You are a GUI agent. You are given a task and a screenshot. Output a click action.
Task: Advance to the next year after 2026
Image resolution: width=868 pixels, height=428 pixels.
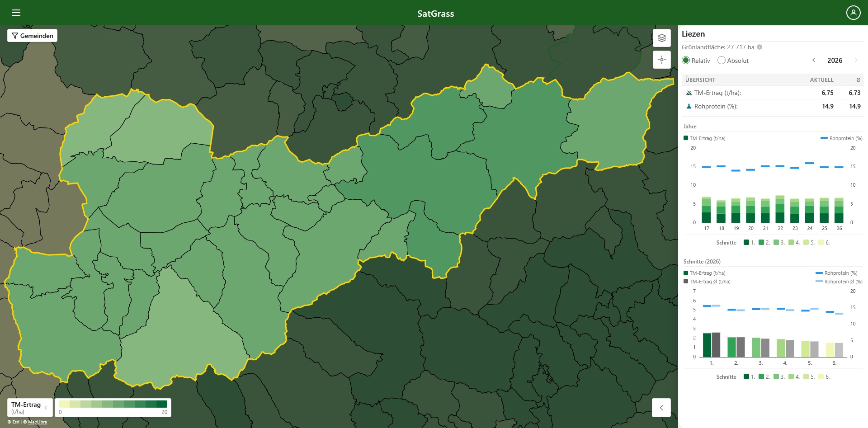pos(856,61)
